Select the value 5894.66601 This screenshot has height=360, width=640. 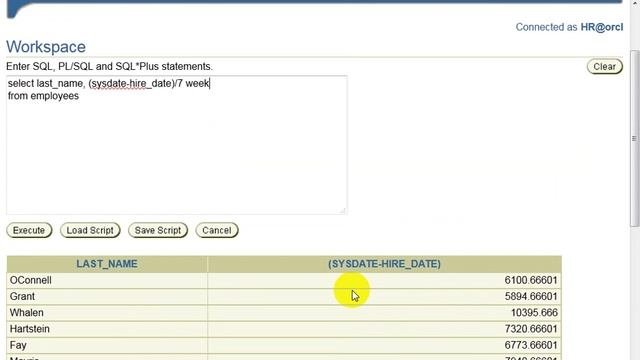pos(531,296)
